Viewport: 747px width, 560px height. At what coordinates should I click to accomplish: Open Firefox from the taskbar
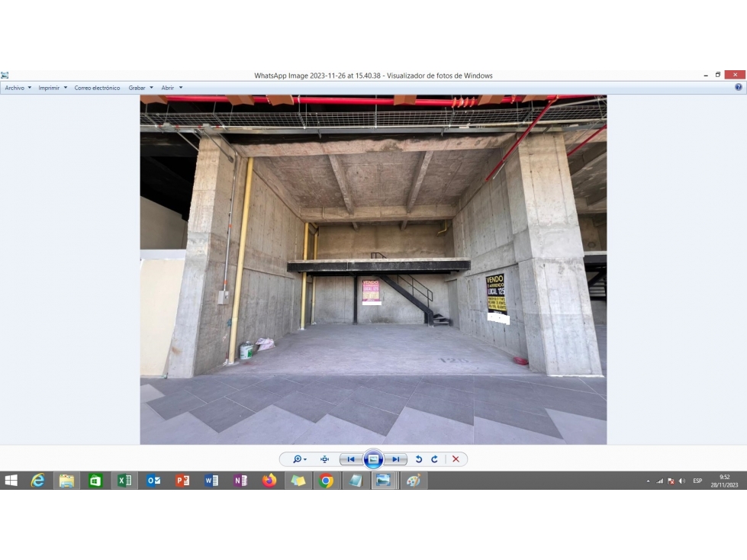point(269,481)
